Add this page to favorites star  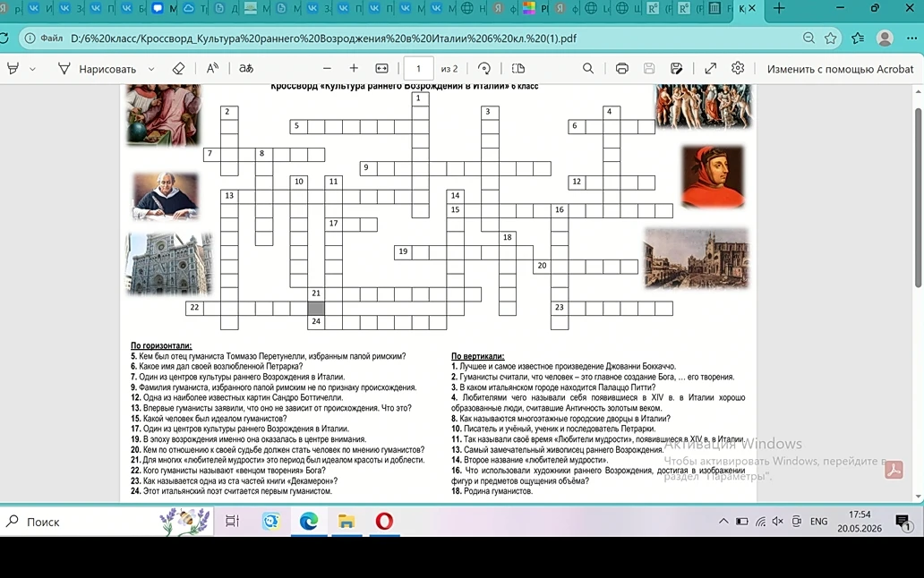pyautogui.click(x=830, y=38)
